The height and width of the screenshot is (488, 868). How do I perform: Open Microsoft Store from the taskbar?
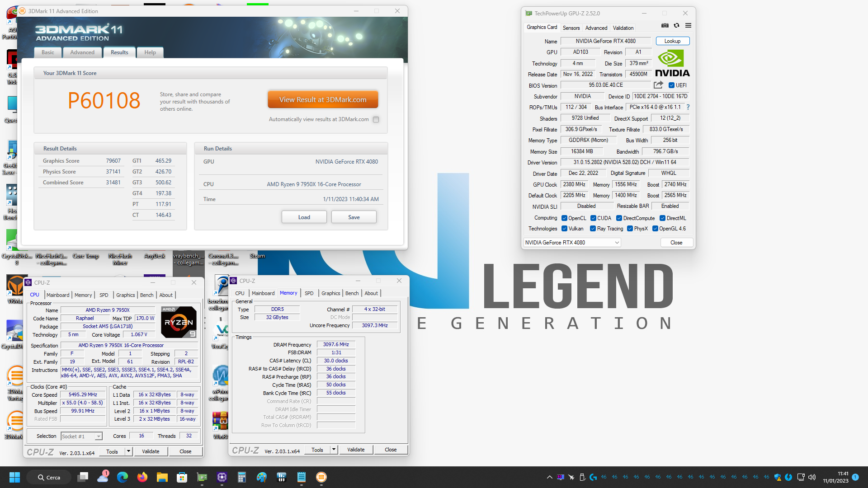click(x=182, y=477)
